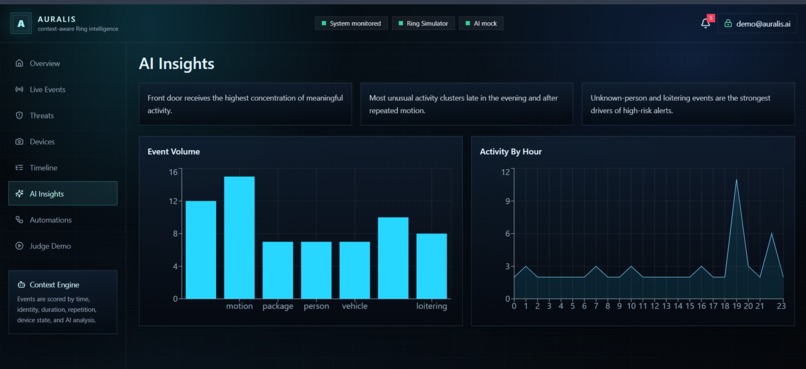The height and width of the screenshot is (369, 806).
Task: Click the Overview home icon
Action: [20, 63]
